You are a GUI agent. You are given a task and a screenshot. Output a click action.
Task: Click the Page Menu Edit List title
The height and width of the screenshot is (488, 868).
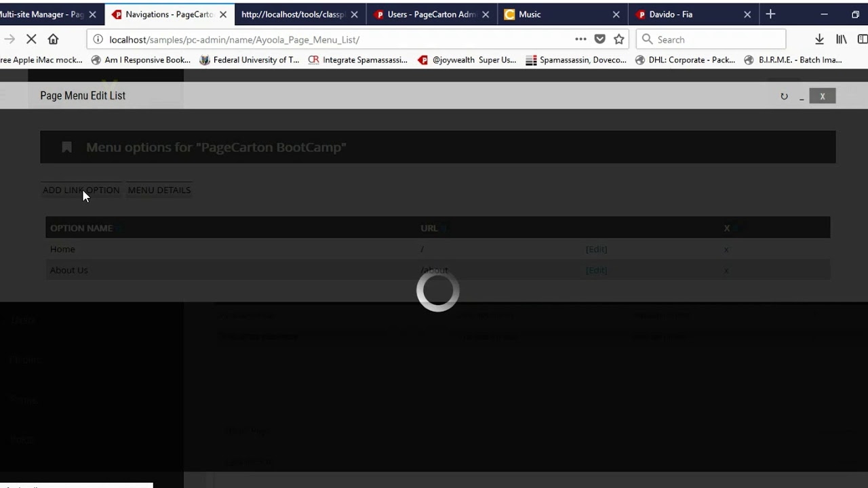[83, 96]
